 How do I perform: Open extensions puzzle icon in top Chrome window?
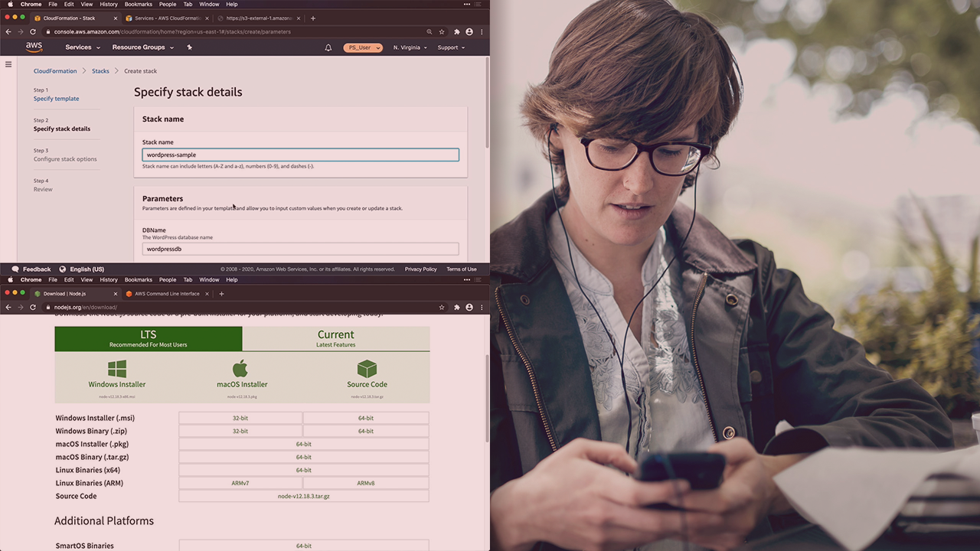coord(457,31)
